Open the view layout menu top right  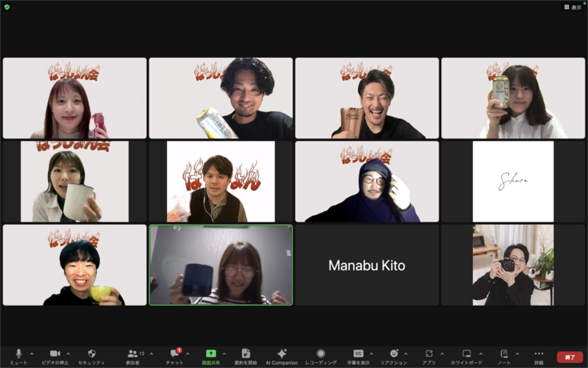click(x=573, y=7)
